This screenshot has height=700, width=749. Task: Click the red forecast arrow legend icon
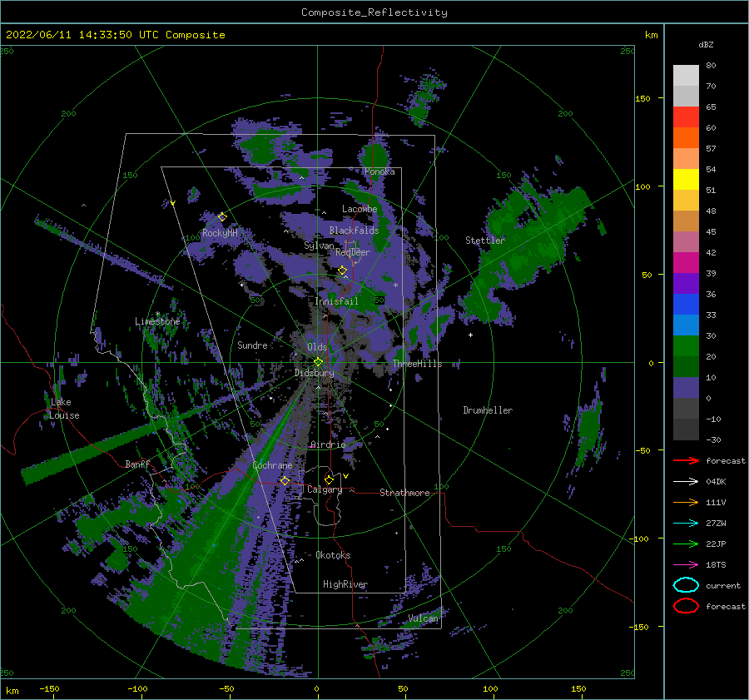coord(686,460)
